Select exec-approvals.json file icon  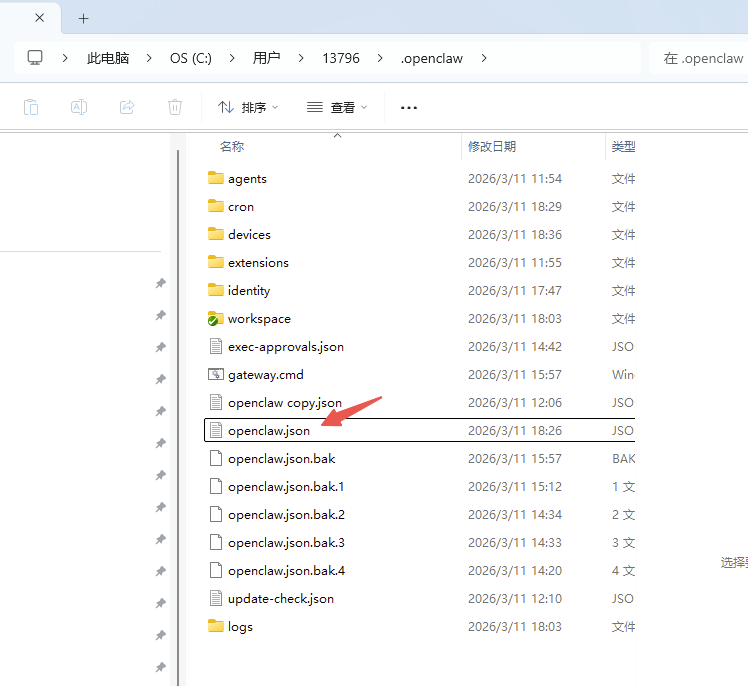(x=216, y=346)
